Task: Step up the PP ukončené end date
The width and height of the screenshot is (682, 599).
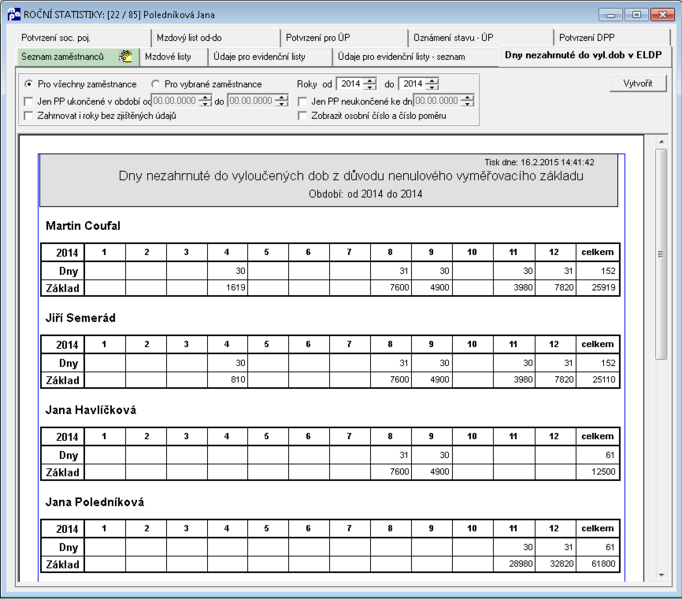Action: point(282,98)
